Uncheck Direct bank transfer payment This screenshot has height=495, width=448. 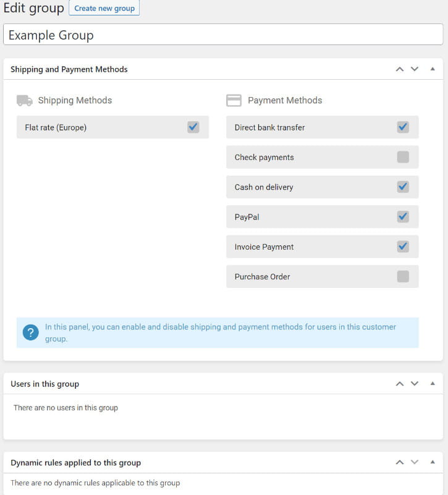403,127
